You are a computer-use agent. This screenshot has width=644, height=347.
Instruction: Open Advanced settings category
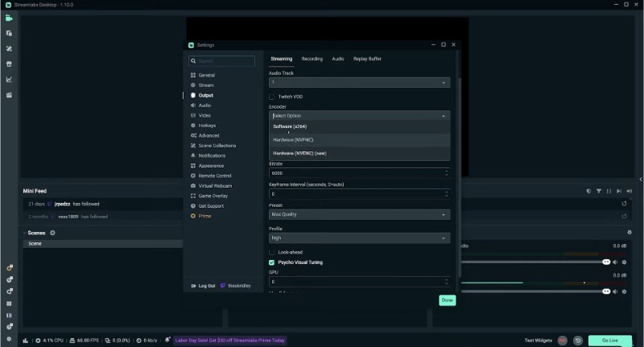click(x=208, y=135)
